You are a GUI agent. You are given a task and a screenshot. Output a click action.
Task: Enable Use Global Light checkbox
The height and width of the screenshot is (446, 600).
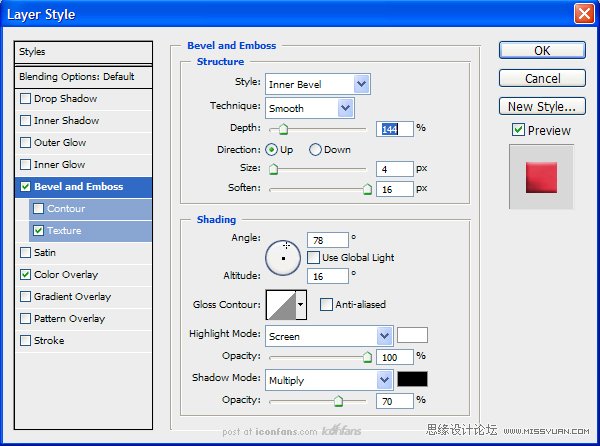pos(313,257)
